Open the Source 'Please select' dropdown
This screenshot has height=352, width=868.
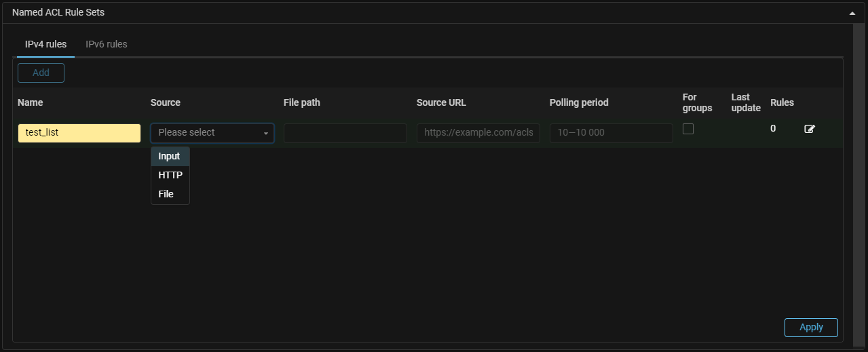pyautogui.click(x=212, y=133)
